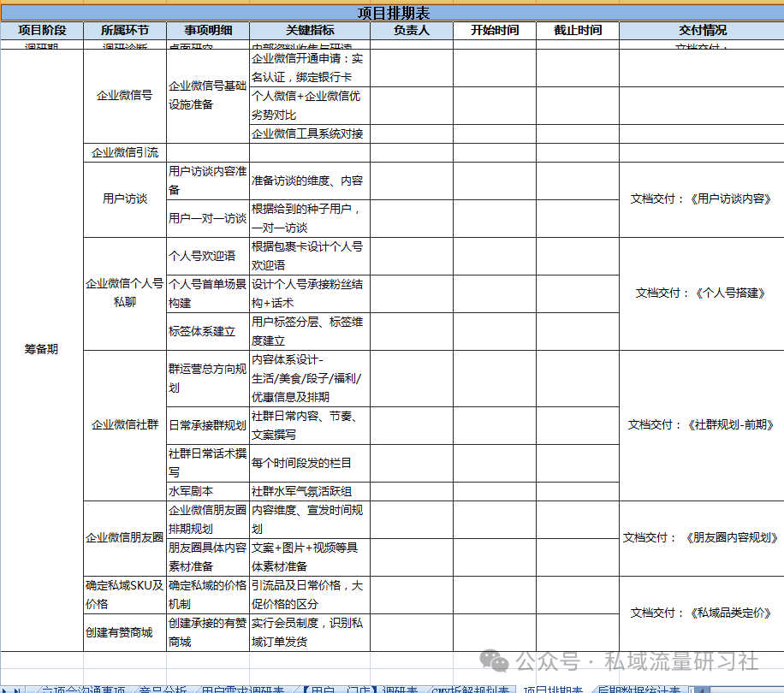Screen dimensions: 784x693
Task: Click the 文档交付：《社群规划-前期》 cell
Action: click(702, 426)
